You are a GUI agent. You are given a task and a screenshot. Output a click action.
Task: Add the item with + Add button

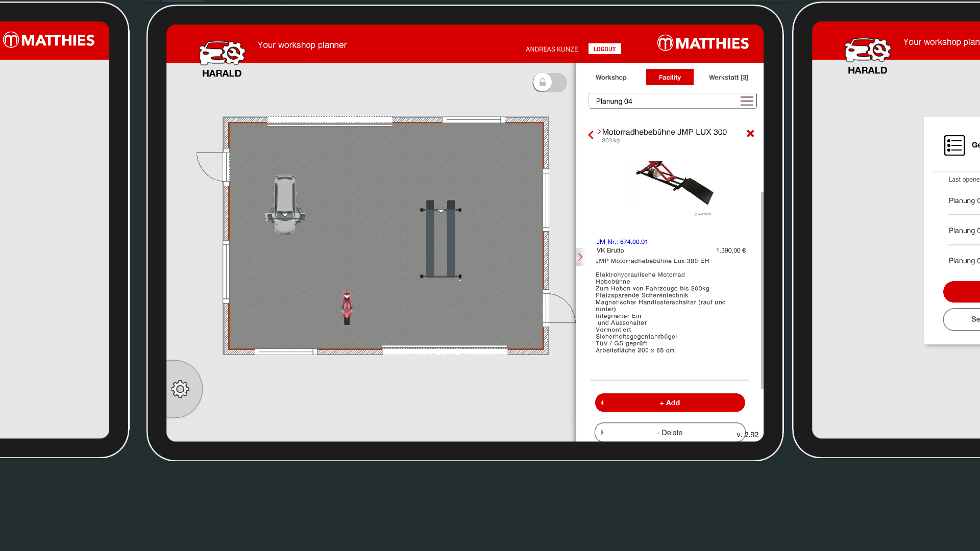point(670,403)
